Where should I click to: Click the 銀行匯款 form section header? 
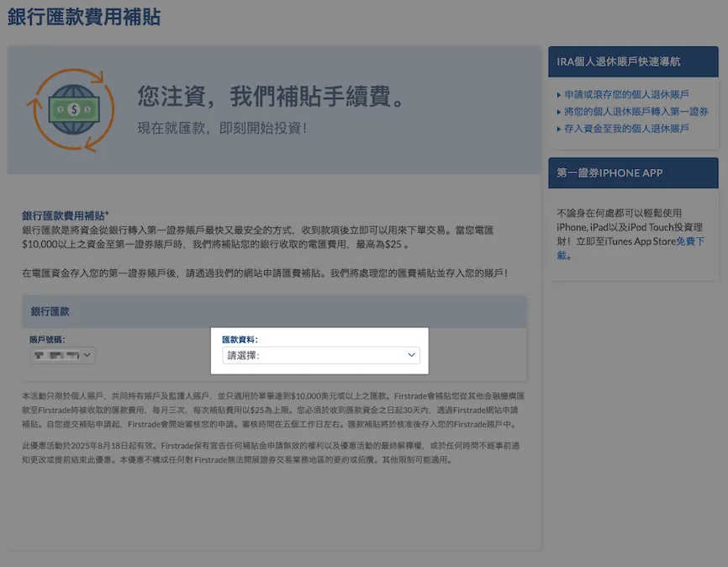tap(50, 311)
